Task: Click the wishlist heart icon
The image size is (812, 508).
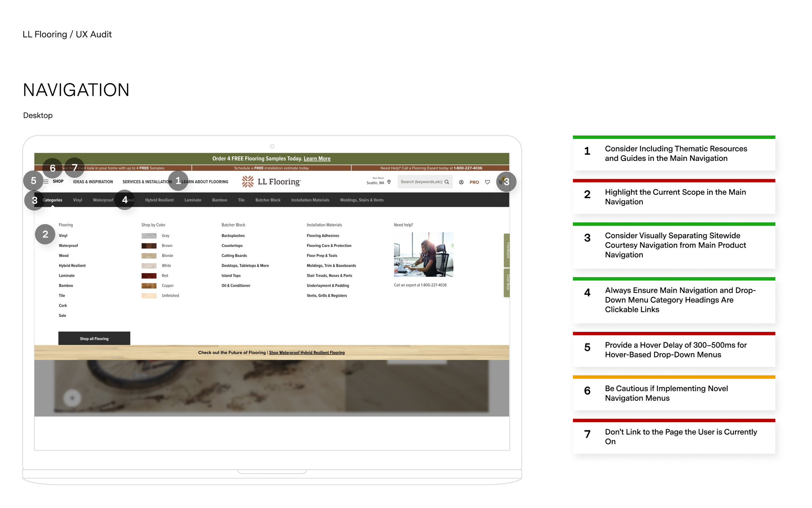Action: tap(487, 182)
